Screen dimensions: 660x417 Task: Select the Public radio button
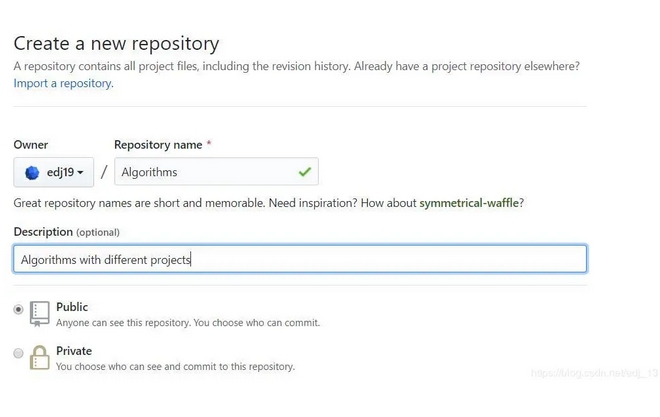pos(18,309)
